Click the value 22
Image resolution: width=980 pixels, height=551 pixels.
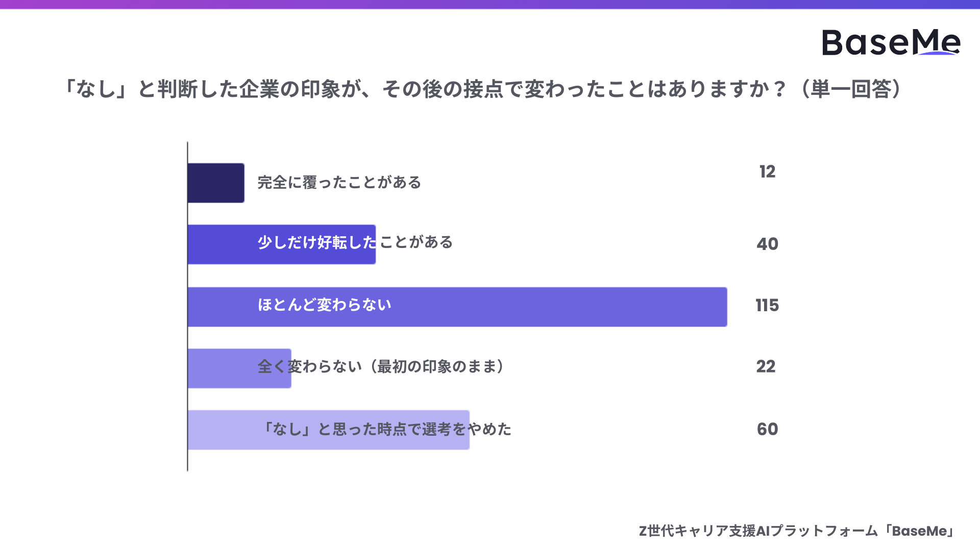(766, 366)
